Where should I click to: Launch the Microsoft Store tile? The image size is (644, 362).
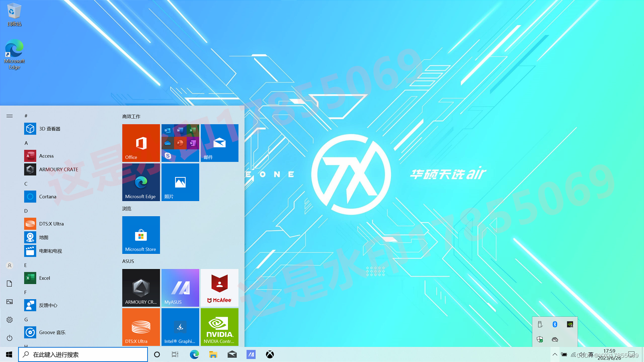pos(141,235)
